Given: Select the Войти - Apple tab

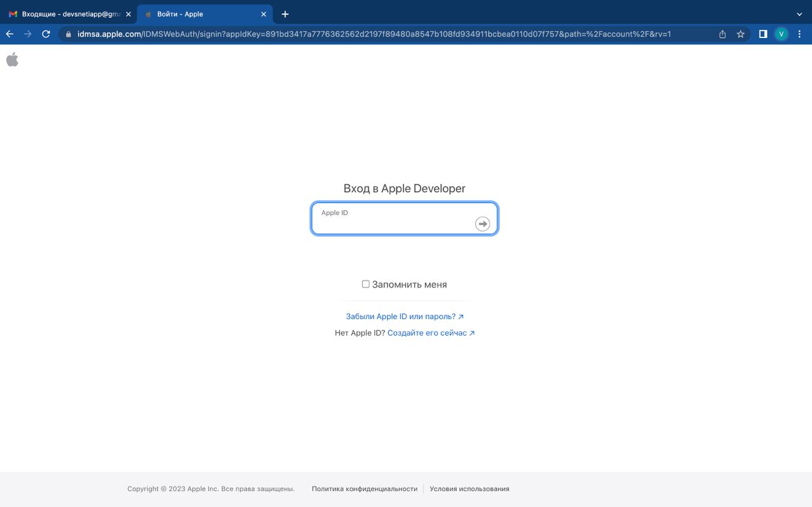Looking at the screenshot, I should click(204, 14).
